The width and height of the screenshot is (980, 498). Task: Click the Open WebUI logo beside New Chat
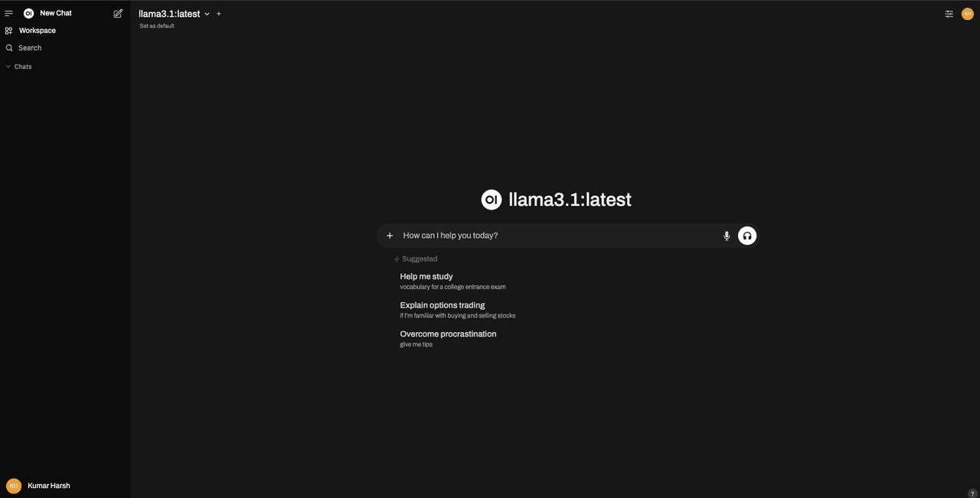tap(28, 13)
